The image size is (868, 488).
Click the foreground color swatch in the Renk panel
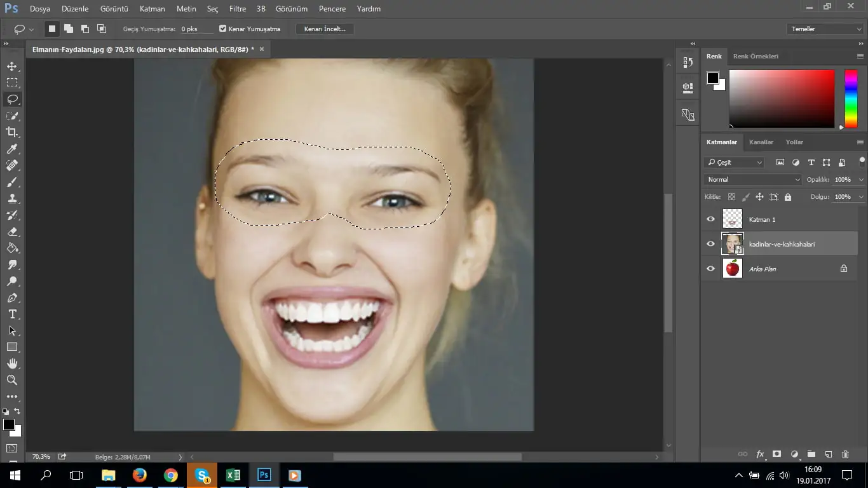[713, 78]
